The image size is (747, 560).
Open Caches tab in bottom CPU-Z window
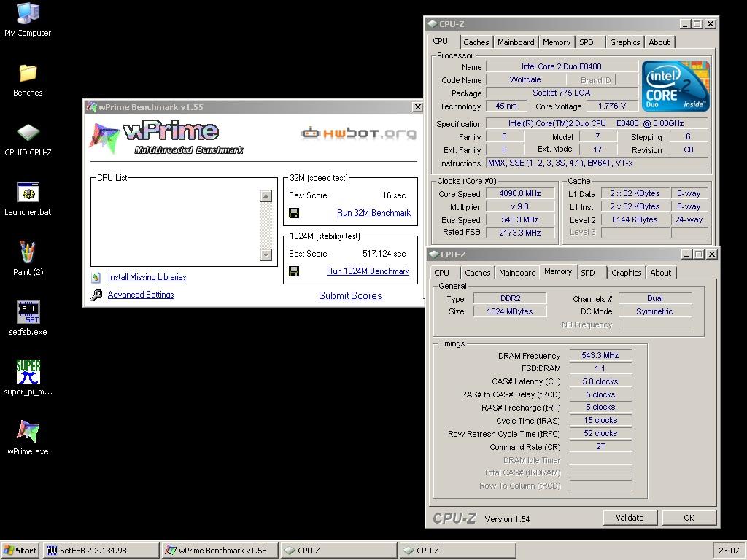point(477,273)
